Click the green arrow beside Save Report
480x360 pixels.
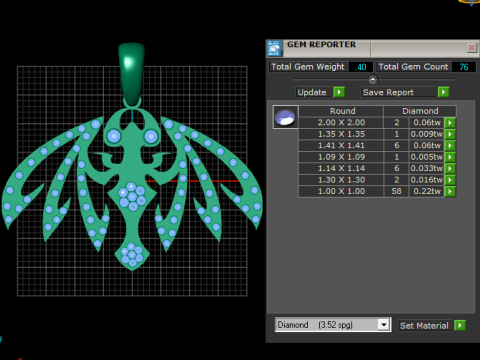click(443, 92)
